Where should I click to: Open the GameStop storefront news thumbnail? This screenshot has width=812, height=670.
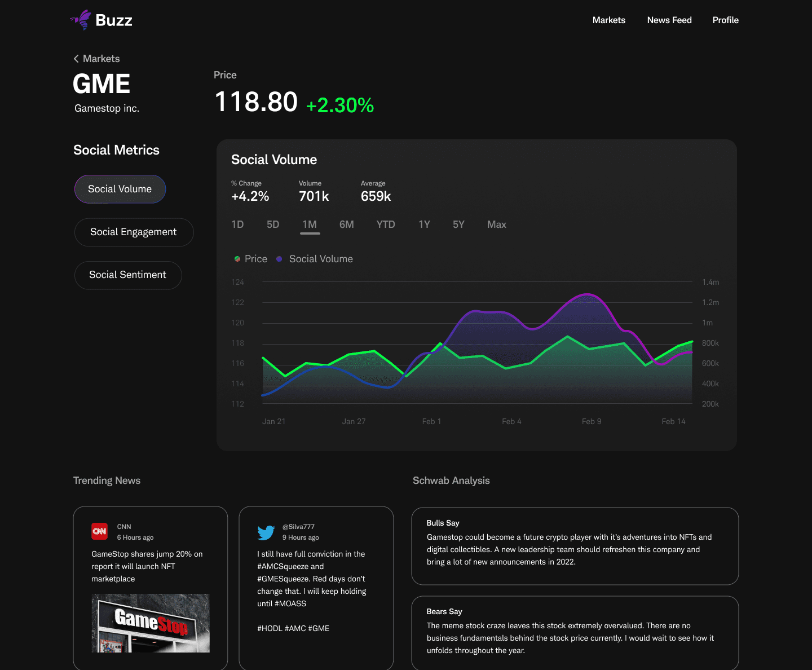[151, 623]
